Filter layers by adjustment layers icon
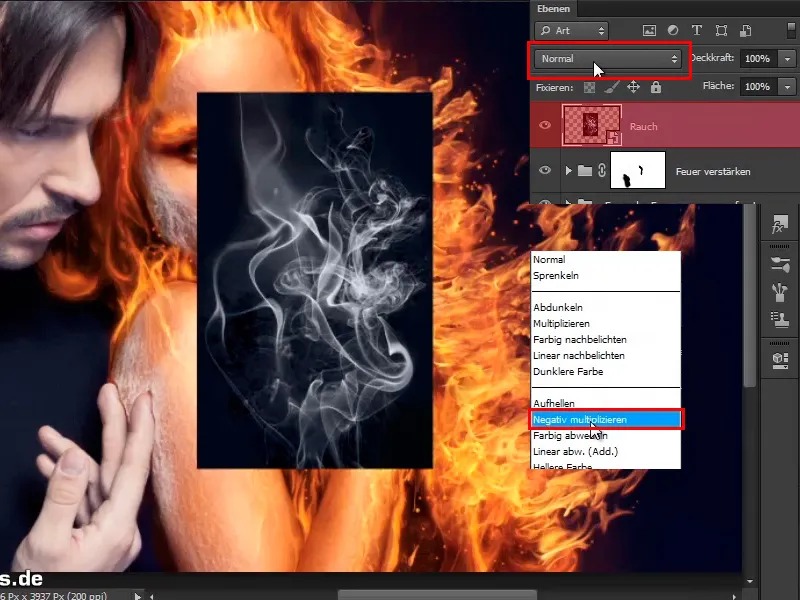Viewport: 800px width, 600px height. point(673,31)
